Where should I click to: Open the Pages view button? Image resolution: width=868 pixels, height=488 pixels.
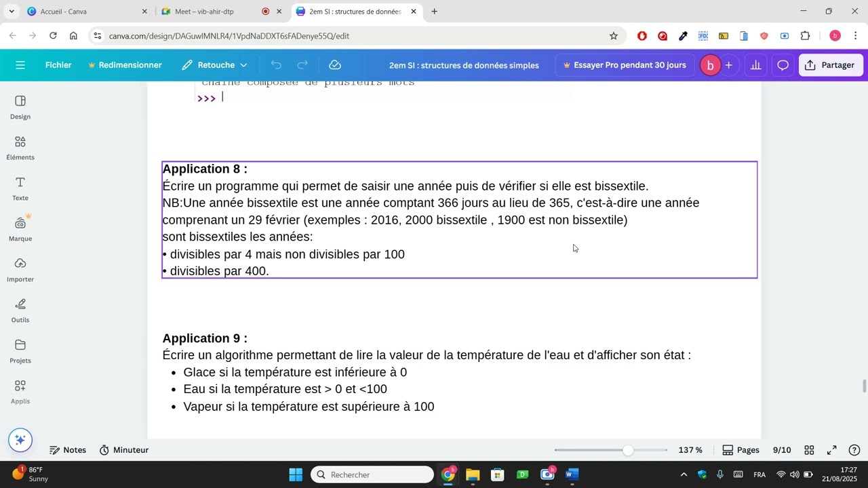pyautogui.click(x=741, y=450)
